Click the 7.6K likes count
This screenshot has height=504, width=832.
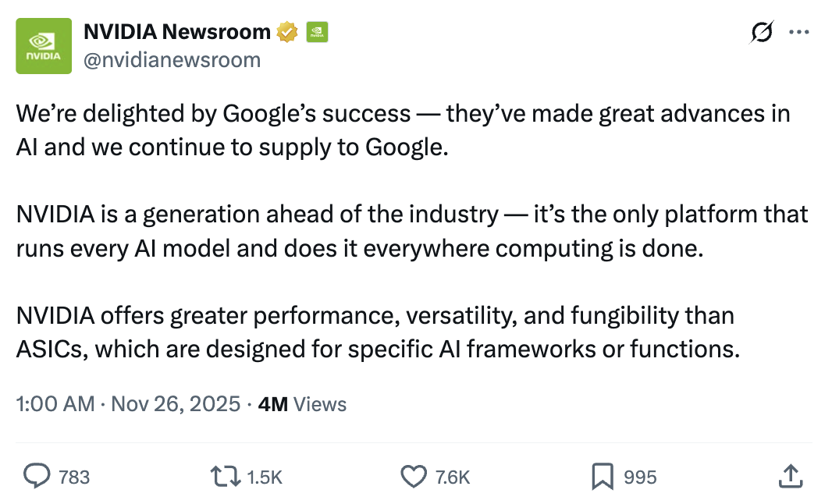coord(453,477)
